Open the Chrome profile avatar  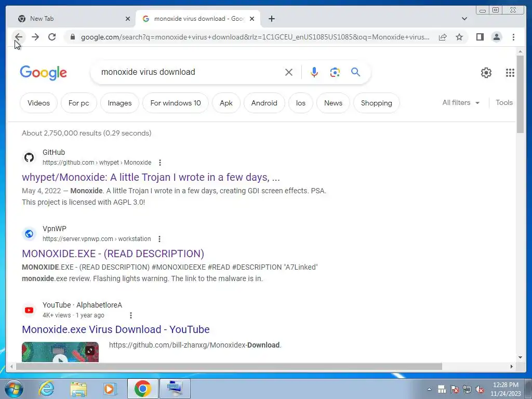[x=496, y=37]
